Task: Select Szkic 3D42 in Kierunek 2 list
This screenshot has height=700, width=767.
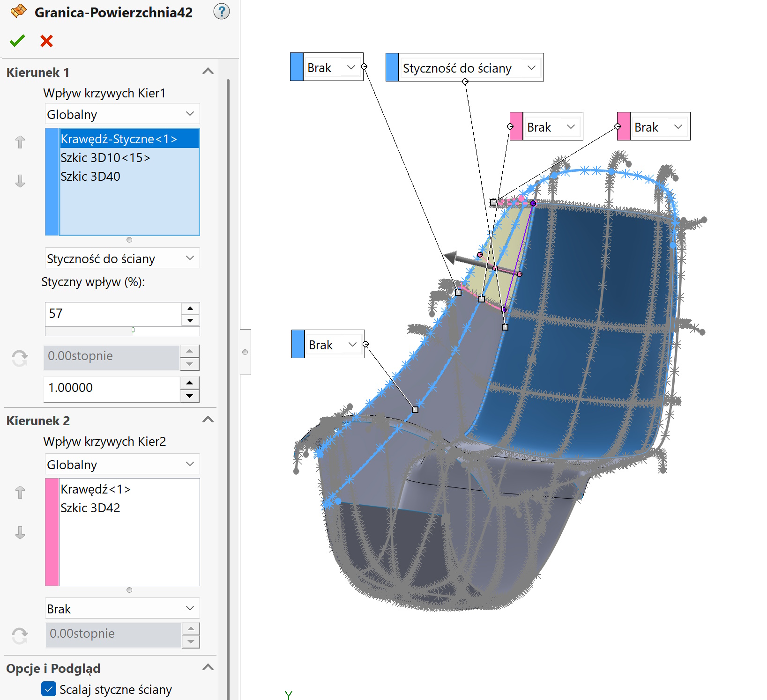Action: [x=90, y=508]
